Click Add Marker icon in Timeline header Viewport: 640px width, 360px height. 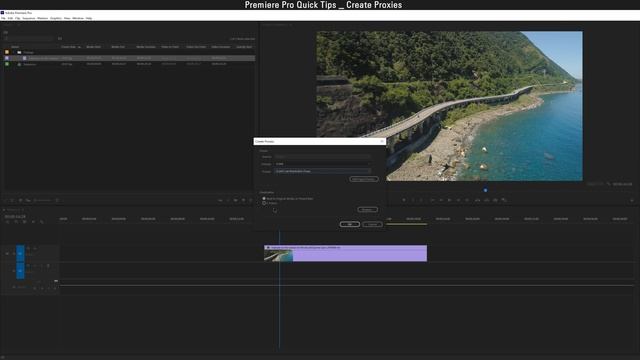pyautogui.click(x=33, y=222)
